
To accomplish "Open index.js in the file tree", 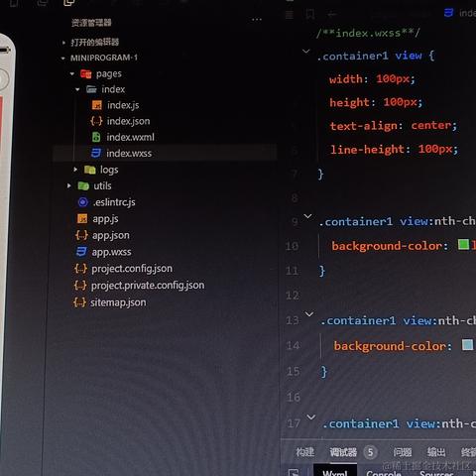I will point(123,105).
